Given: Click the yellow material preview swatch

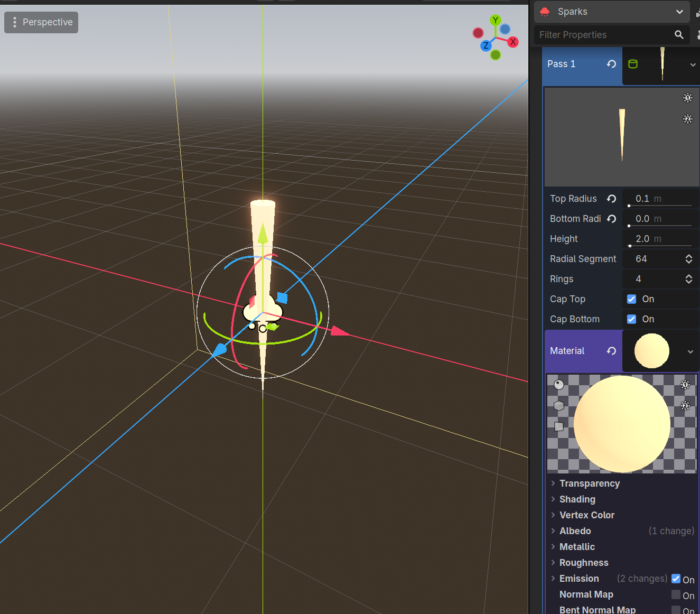Looking at the screenshot, I should 651,350.
